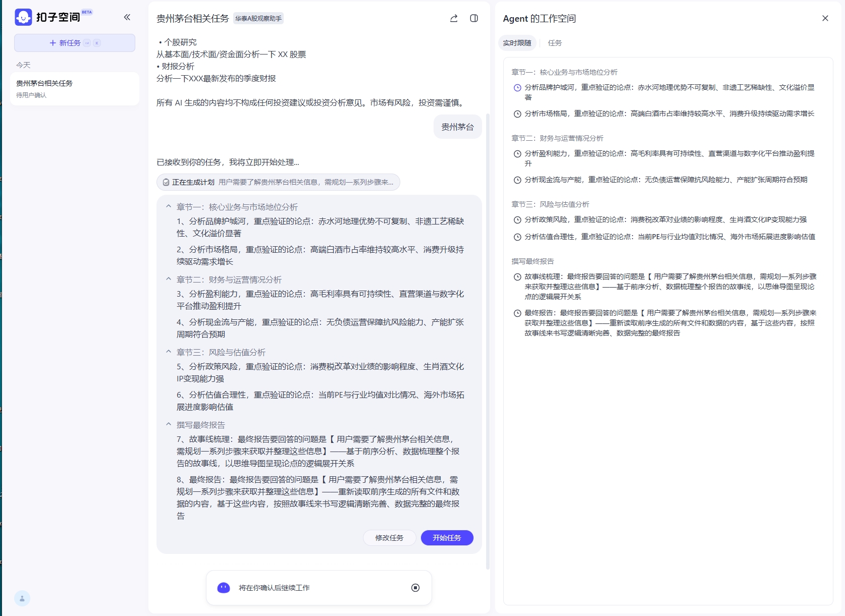Close the Agent 的工作空间 panel
This screenshot has width=845, height=616.
click(x=825, y=18)
